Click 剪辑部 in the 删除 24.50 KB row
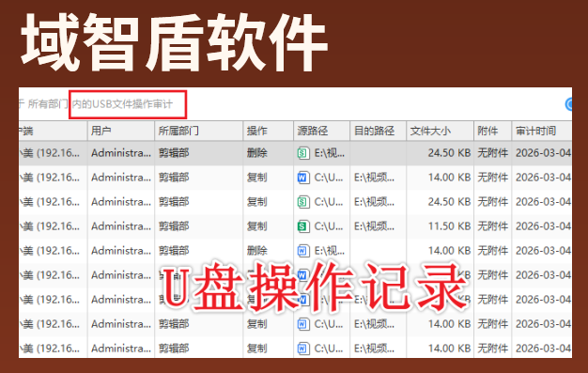The width and height of the screenshot is (588, 373). pyautogui.click(x=174, y=153)
